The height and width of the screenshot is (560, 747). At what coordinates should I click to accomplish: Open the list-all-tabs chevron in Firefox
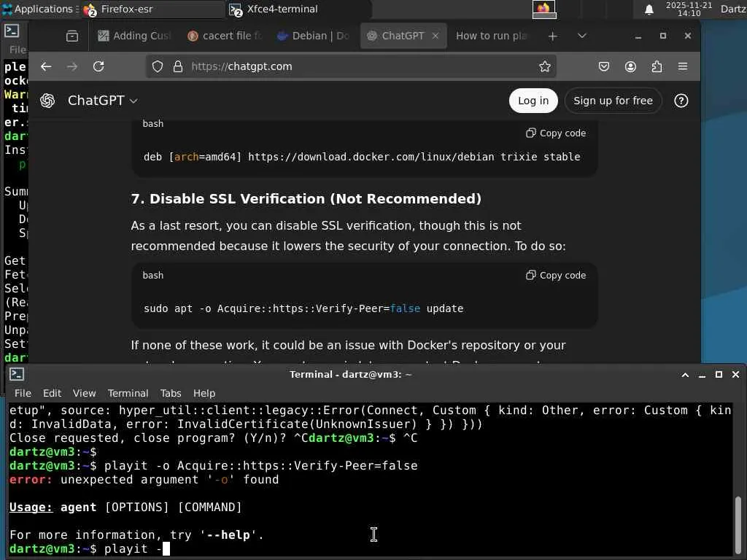(581, 36)
